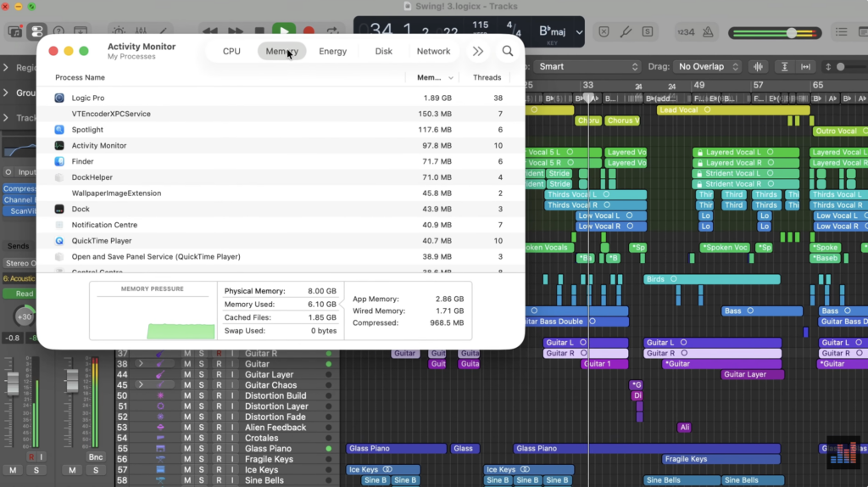
Task: Show more toolbar items in Activity Monitor
Action: coord(478,51)
